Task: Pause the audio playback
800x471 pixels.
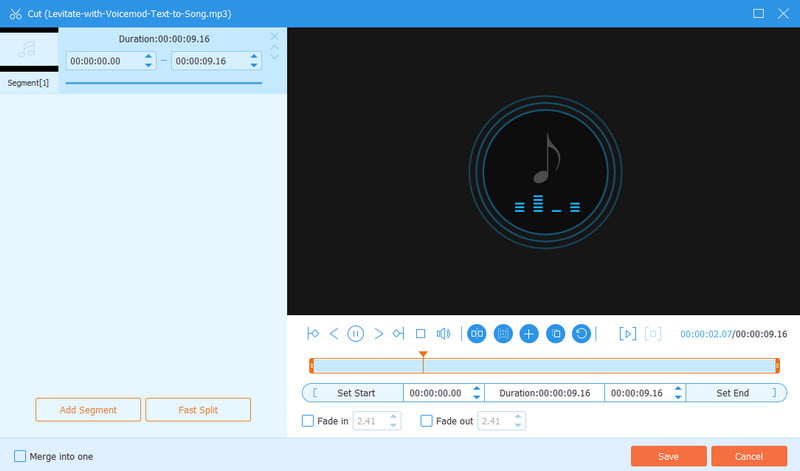Action: pos(355,333)
